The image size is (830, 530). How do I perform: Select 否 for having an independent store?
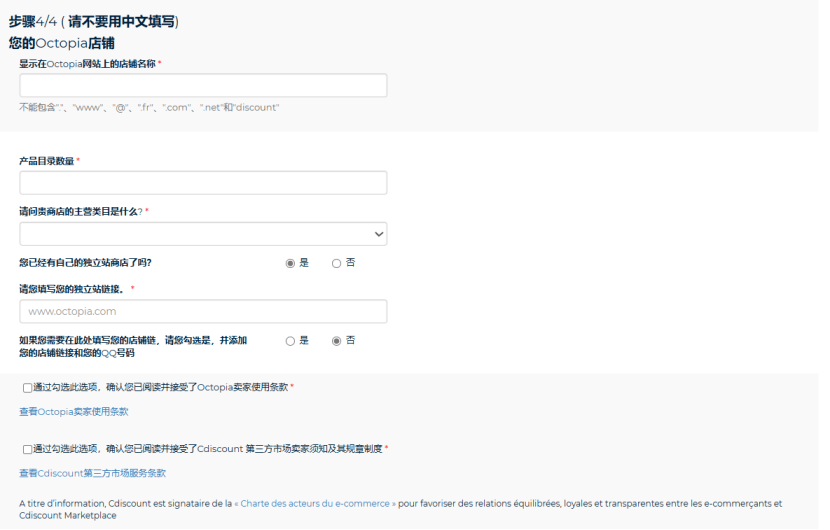coord(336,263)
